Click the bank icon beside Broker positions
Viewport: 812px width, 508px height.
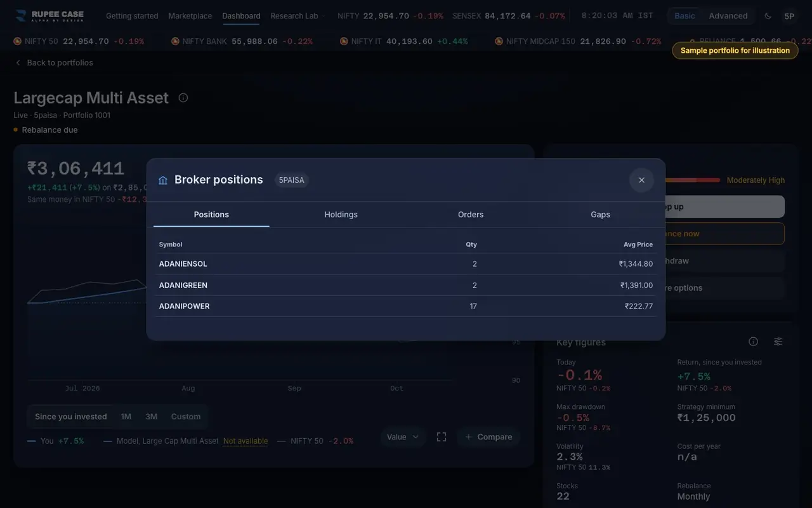pyautogui.click(x=163, y=180)
